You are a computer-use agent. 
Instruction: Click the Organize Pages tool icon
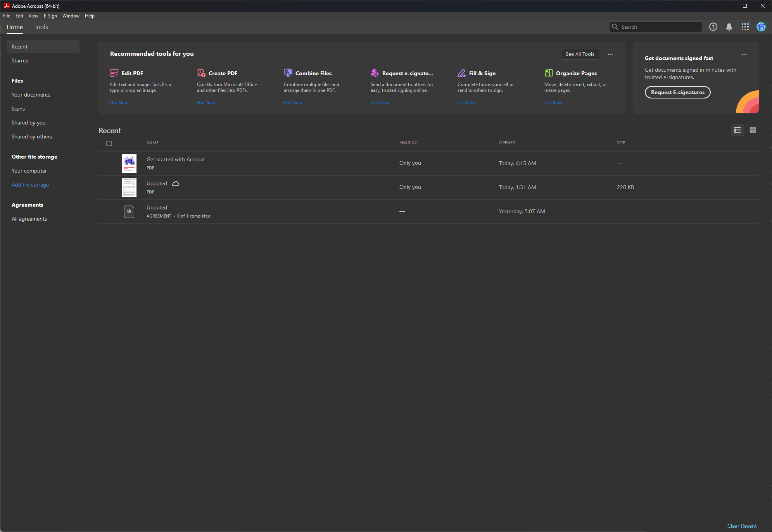pos(548,73)
